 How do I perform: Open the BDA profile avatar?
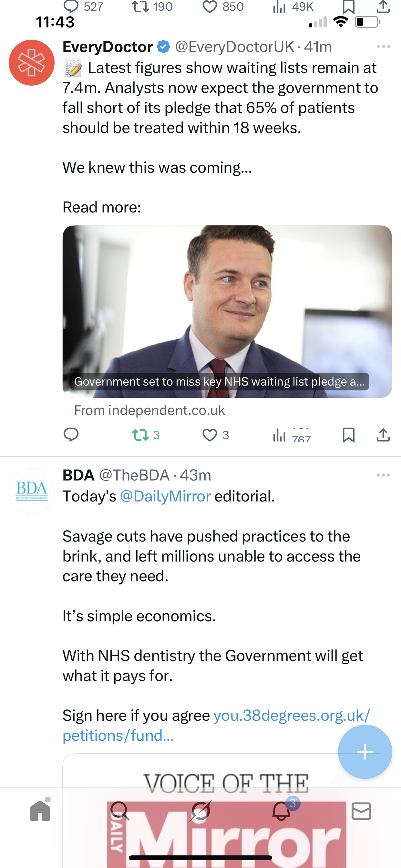point(32,491)
